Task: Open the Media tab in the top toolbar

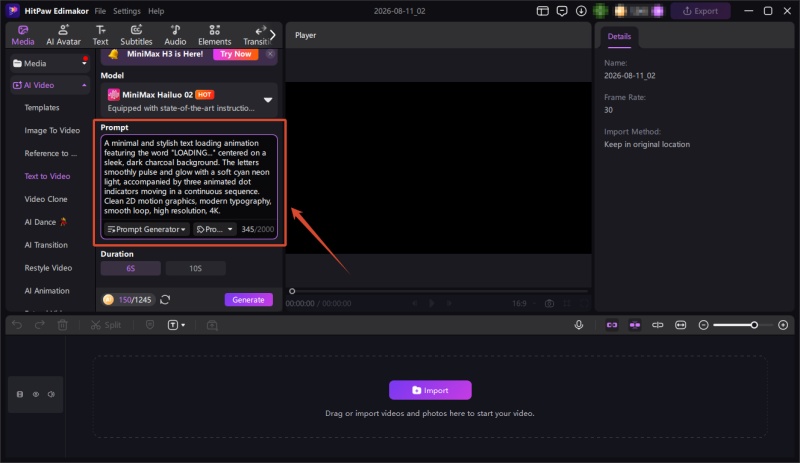Action: 23,35
